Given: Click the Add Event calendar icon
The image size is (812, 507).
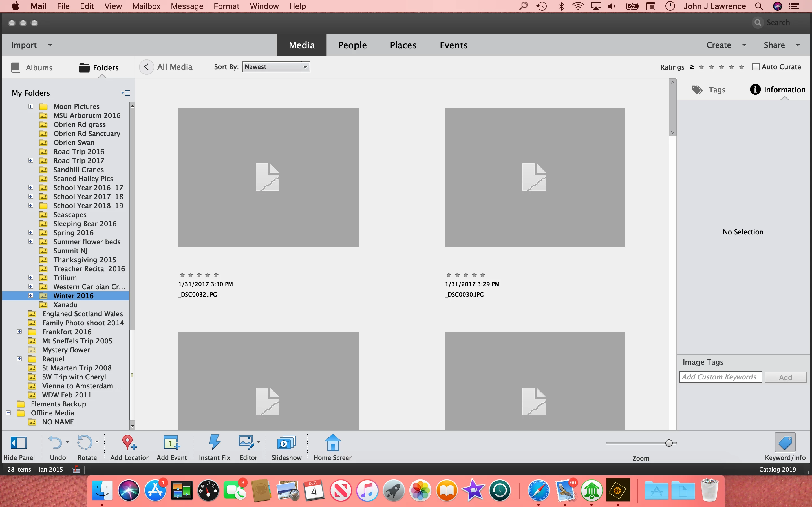Looking at the screenshot, I should tap(171, 442).
